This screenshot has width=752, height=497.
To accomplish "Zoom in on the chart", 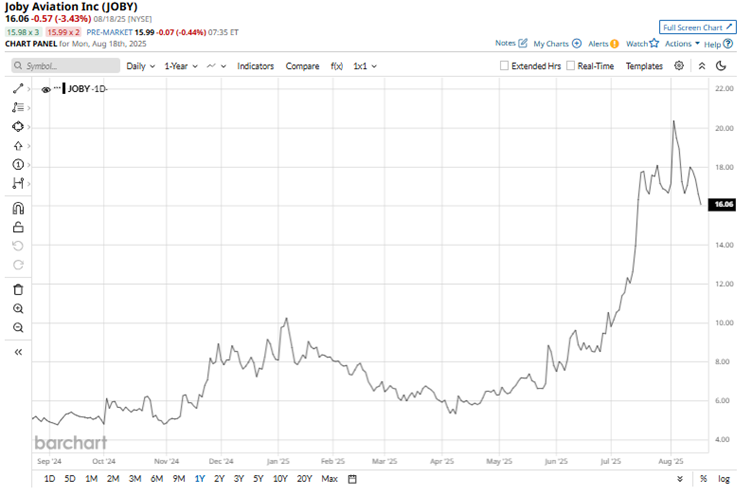I will point(18,308).
